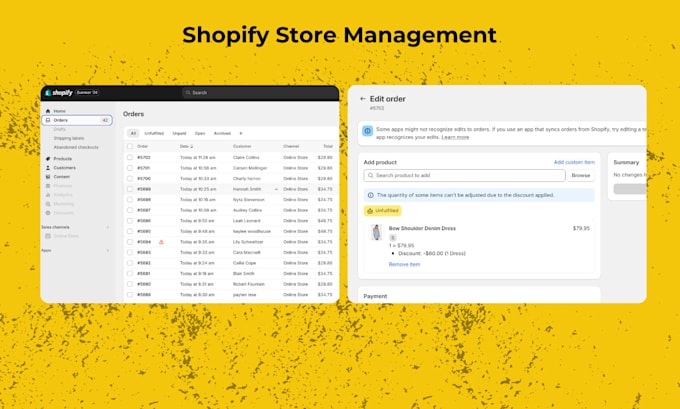This screenshot has height=409, width=680.
Task: Select the All orders tab
Action: 133,134
